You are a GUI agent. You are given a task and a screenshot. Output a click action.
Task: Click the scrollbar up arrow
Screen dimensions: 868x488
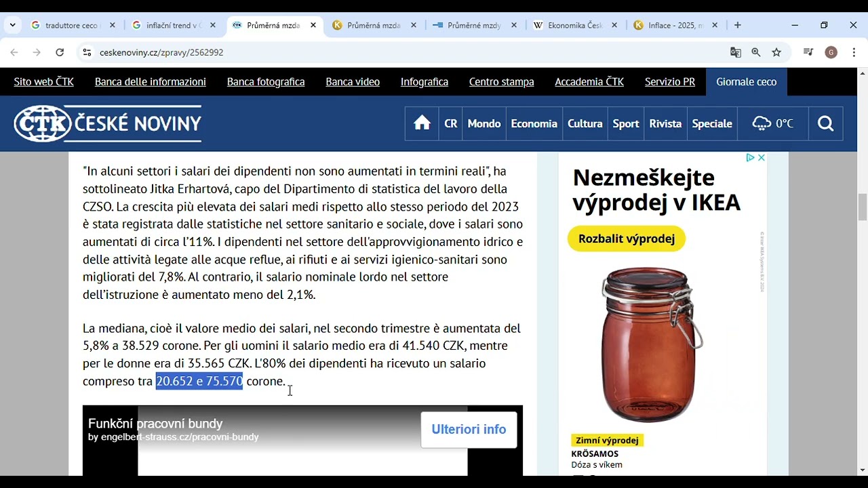point(863,73)
